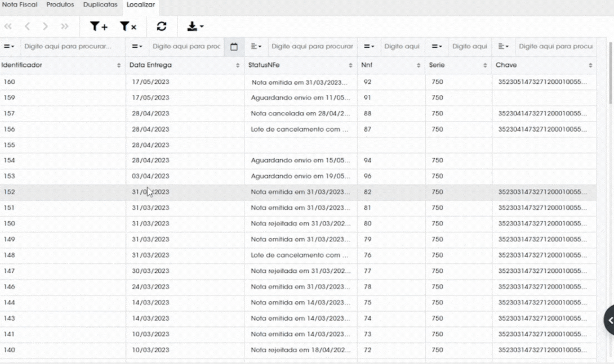Click StatusNFe column header
This screenshot has height=364, width=614.
pyautogui.click(x=301, y=65)
